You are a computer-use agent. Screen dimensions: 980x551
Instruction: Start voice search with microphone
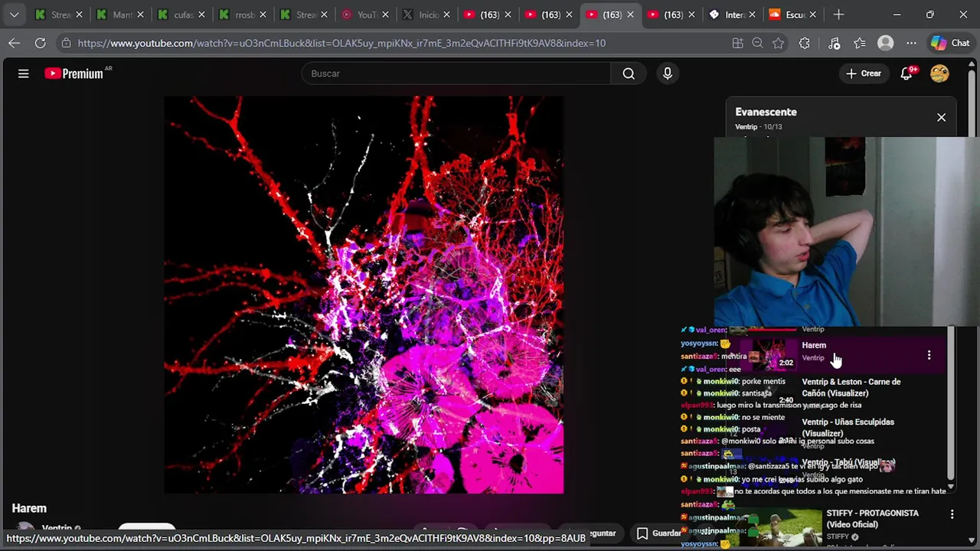click(668, 73)
